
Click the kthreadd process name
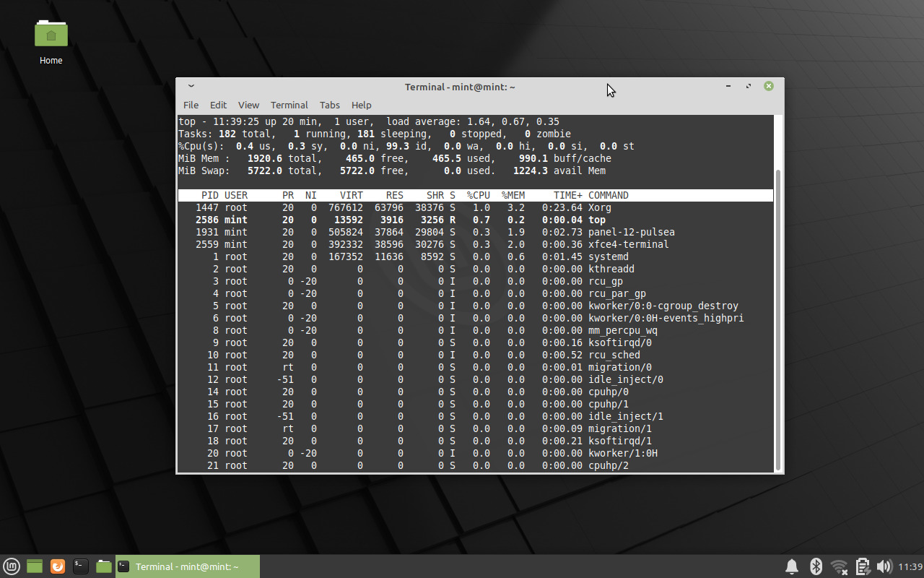(x=611, y=269)
